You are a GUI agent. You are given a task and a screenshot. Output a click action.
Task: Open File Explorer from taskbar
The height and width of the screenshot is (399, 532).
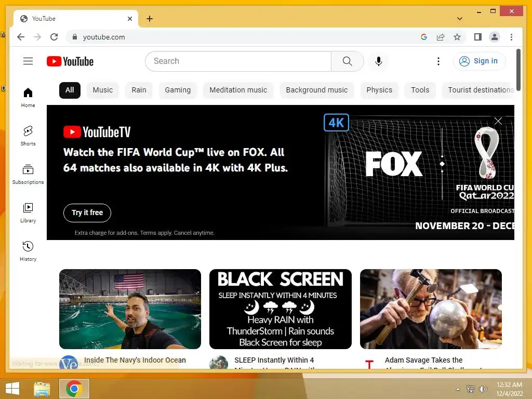[42, 389]
